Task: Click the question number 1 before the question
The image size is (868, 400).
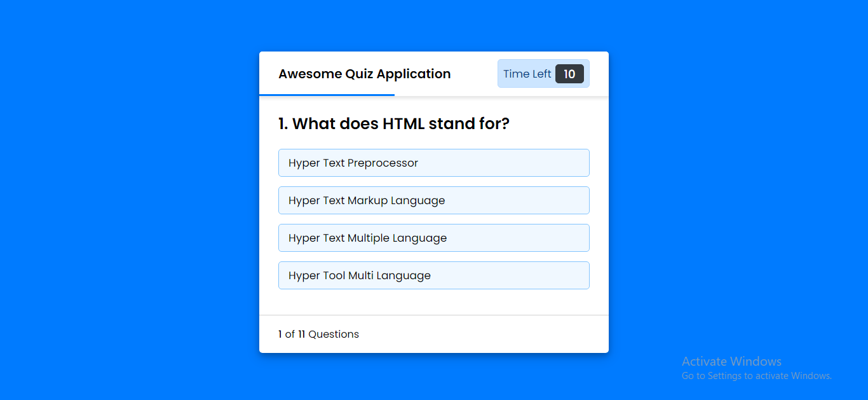Action: (x=282, y=123)
